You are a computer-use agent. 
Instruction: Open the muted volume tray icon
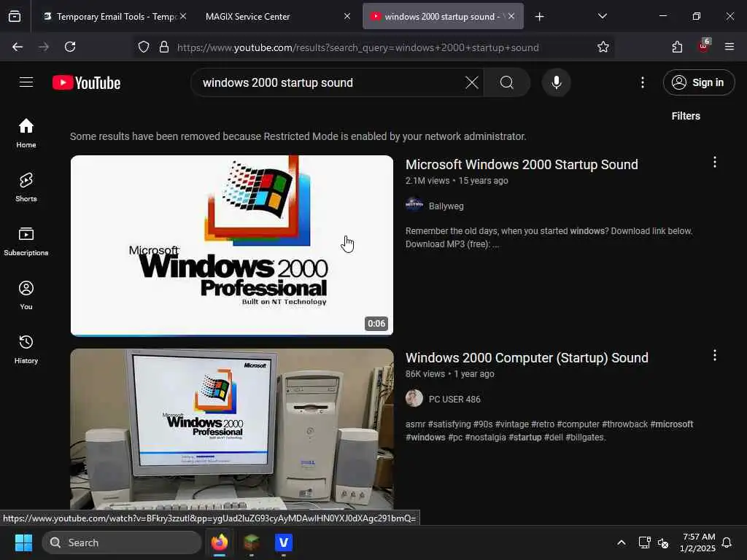tap(663, 542)
